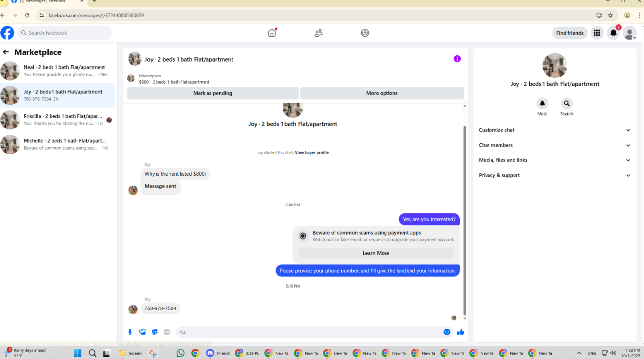Open the weather widget on the taskbar
644x359 pixels.
tap(26, 353)
